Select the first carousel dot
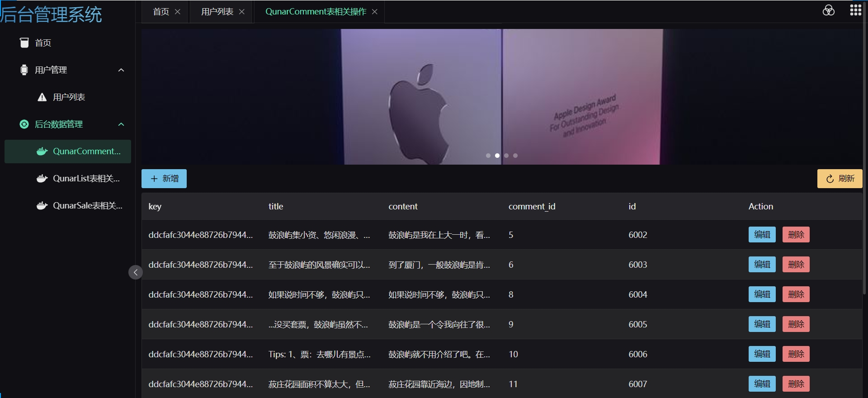 click(x=488, y=156)
